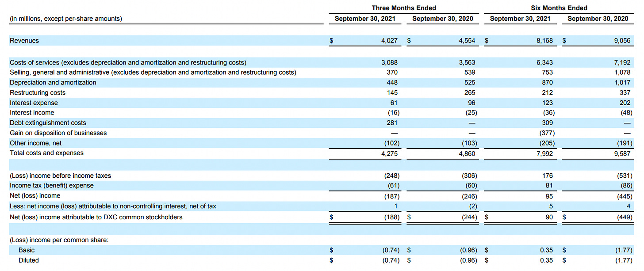The image size is (644, 271).
Task: Click the net loss value (445)
Action: pyautogui.click(x=625, y=196)
